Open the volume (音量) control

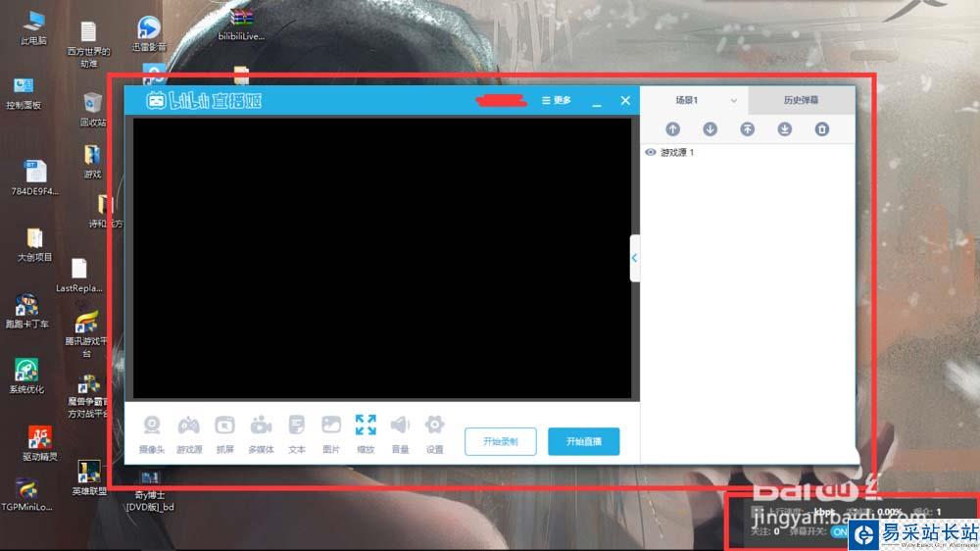point(400,434)
